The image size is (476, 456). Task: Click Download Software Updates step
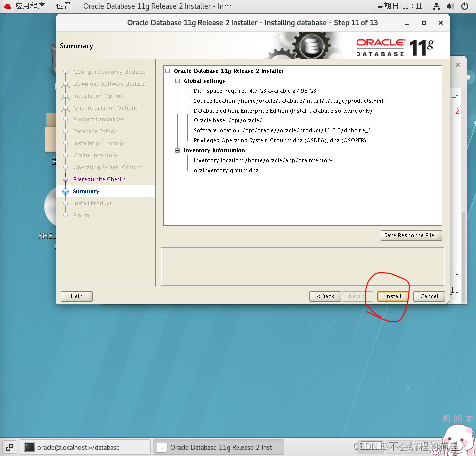(x=110, y=84)
